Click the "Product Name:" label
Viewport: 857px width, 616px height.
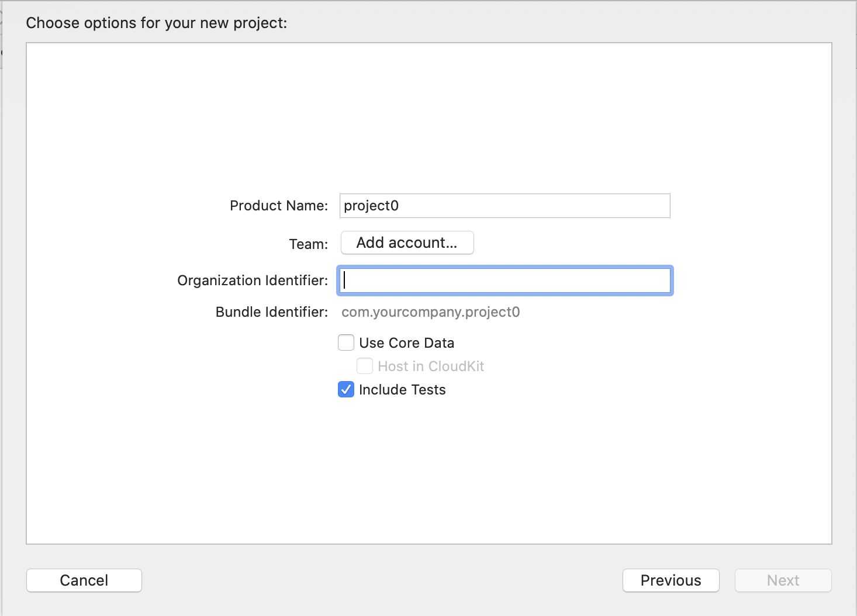(279, 206)
